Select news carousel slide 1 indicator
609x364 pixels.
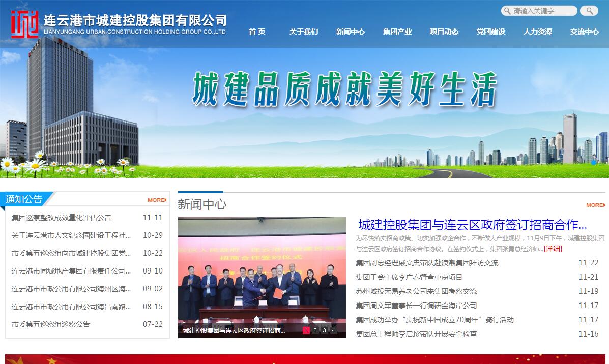(x=306, y=330)
